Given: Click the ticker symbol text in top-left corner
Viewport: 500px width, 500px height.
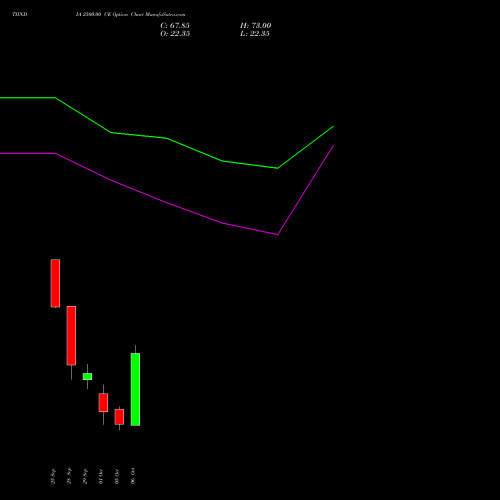Looking at the screenshot, I should coord(20,14).
